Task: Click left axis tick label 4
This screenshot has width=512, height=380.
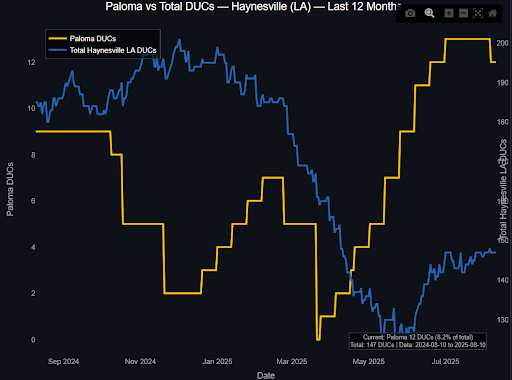Action: pyautogui.click(x=33, y=247)
